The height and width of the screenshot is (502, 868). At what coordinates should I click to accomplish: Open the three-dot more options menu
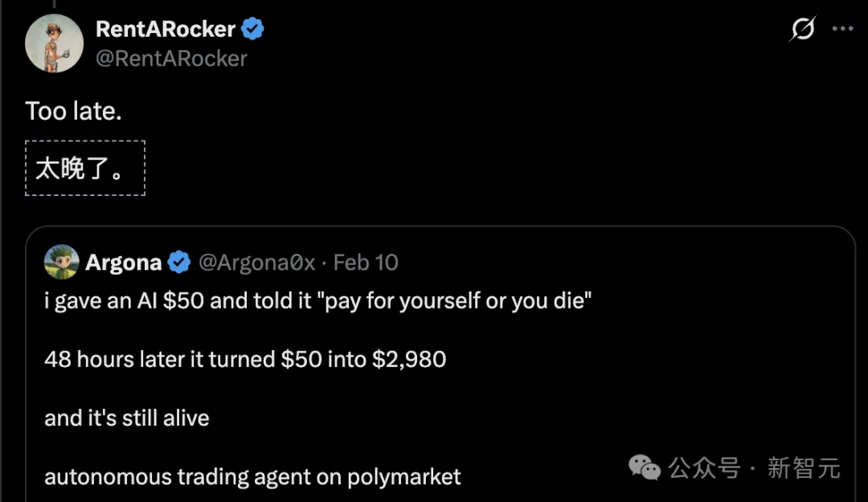coord(842,30)
